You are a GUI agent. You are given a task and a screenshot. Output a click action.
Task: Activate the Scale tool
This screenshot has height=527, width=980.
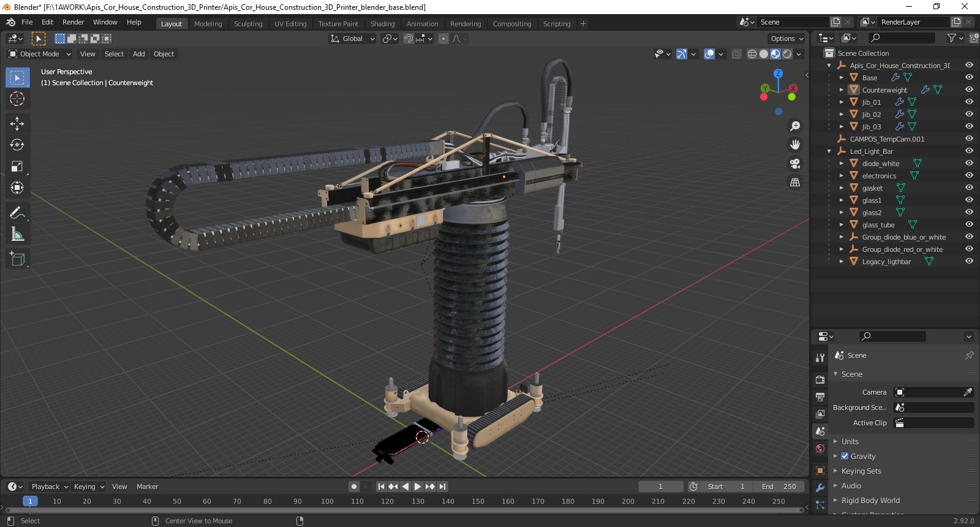(17, 167)
